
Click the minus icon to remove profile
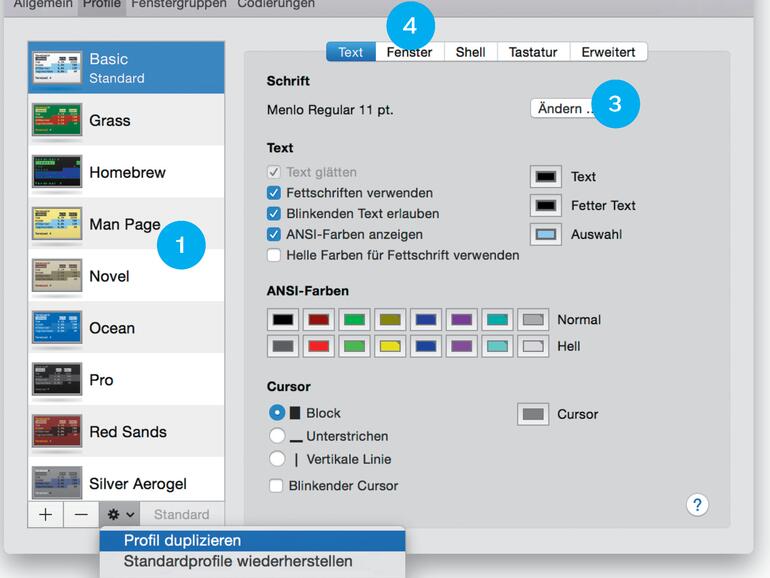81,514
